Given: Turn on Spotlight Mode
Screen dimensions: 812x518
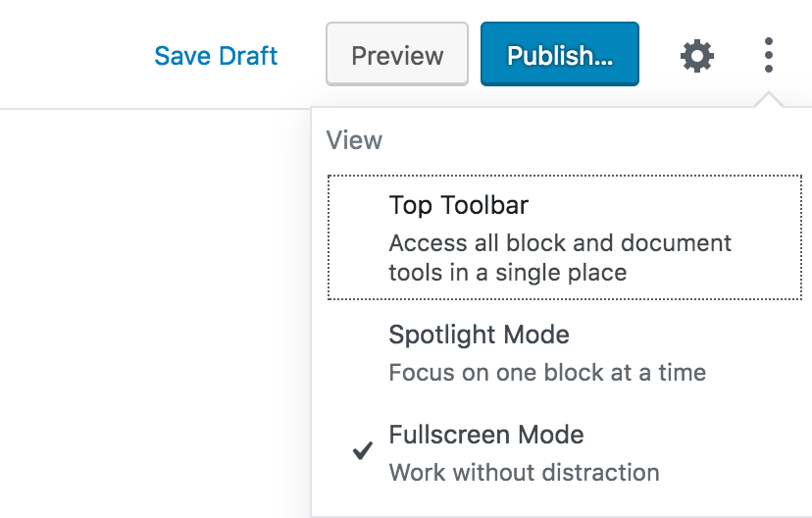Looking at the screenshot, I should pos(565,353).
